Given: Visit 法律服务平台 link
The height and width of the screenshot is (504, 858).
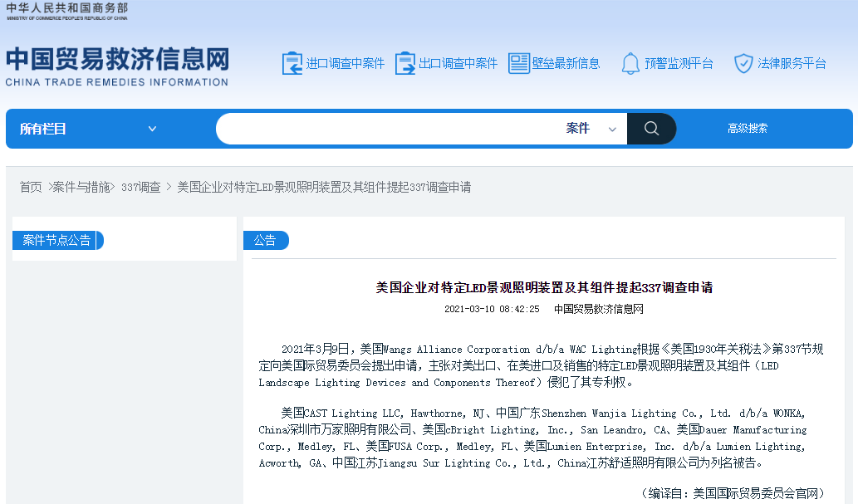Looking at the screenshot, I should click(792, 63).
